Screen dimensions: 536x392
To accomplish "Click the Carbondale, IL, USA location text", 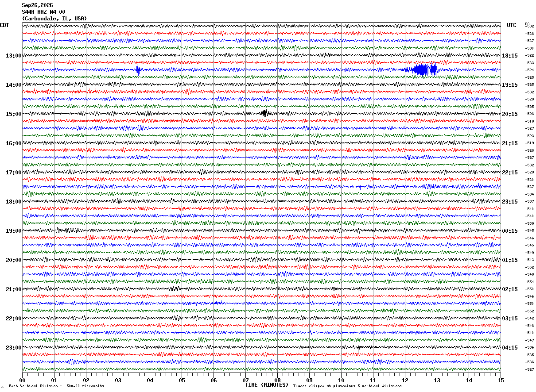I will click(54, 19).
